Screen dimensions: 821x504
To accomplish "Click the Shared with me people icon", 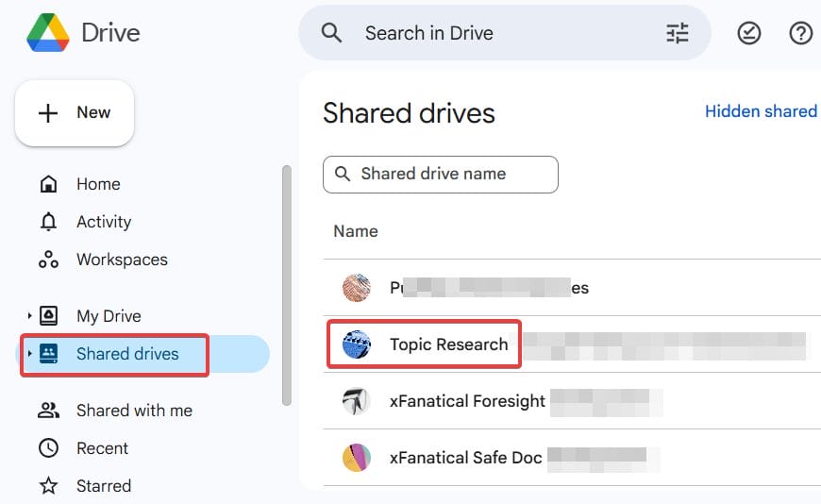I will point(49,411).
